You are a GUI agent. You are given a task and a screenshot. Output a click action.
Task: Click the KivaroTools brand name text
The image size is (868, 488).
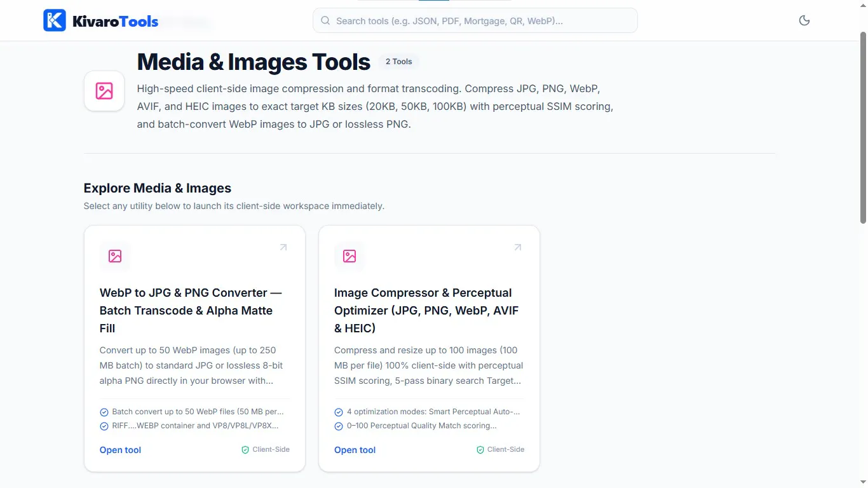pyautogui.click(x=115, y=21)
